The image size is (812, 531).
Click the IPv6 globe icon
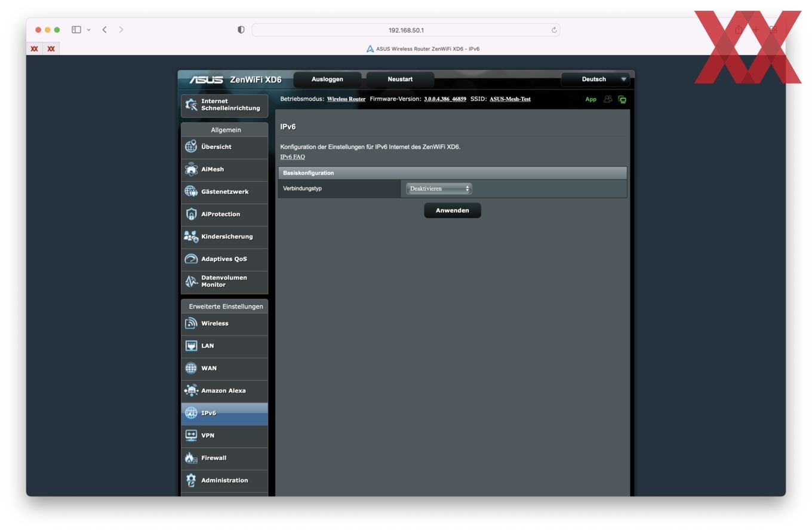click(x=191, y=413)
